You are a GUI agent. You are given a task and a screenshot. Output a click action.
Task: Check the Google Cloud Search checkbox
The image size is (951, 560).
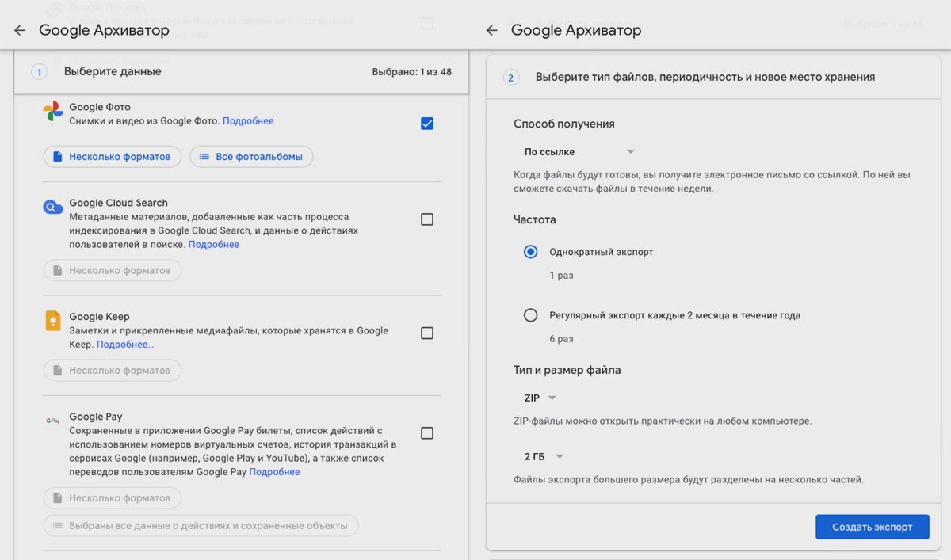(x=427, y=219)
